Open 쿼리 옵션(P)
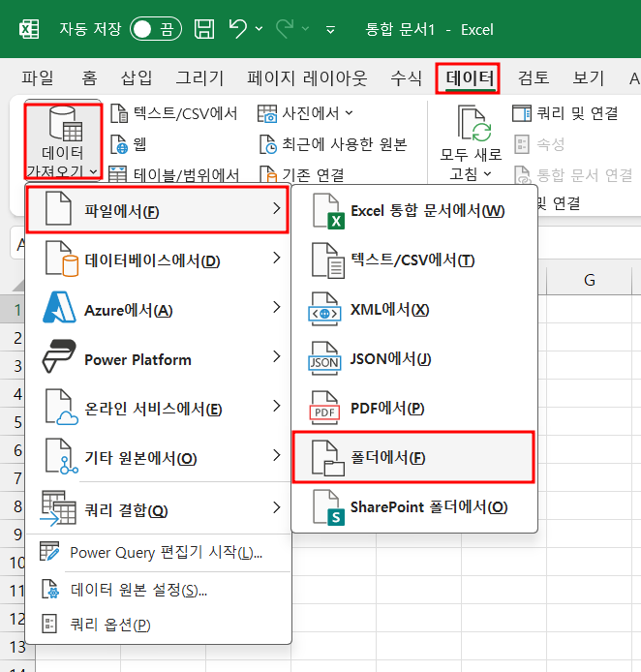This screenshot has height=672, width=641. tap(158, 624)
